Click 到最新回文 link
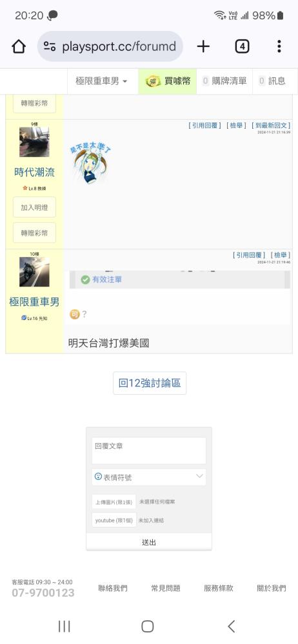298x644 pixels. (x=271, y=126)
